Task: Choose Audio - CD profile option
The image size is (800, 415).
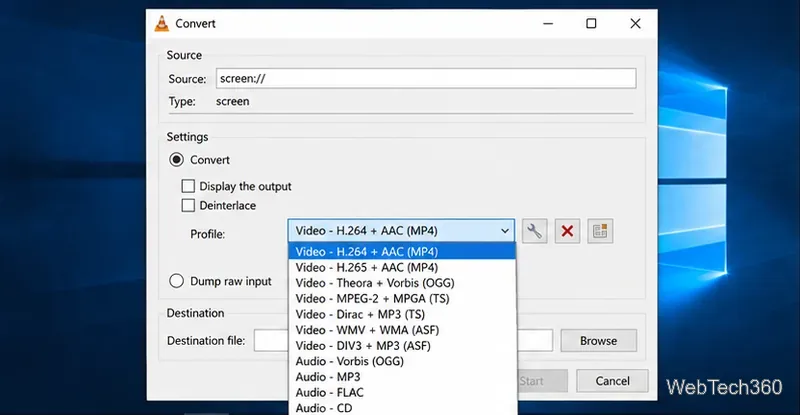Action: point(402,408)
